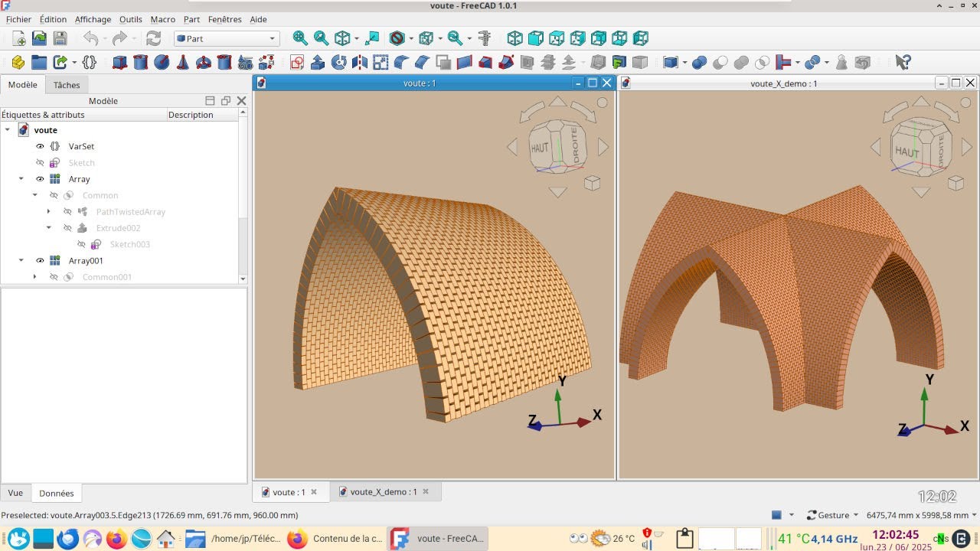Click the Measure tool icon
This screenshot has width=980, height=551.
click(x=484, y=38)
